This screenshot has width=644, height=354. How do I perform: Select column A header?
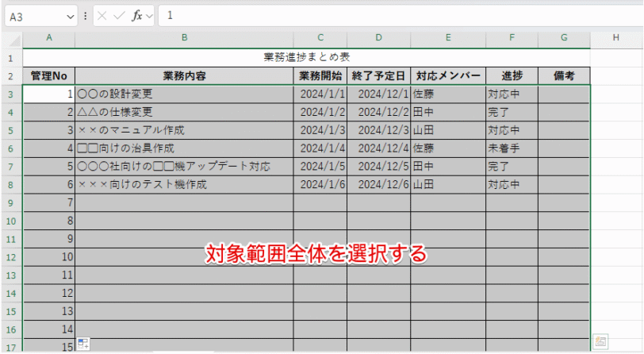click(49, 38)
